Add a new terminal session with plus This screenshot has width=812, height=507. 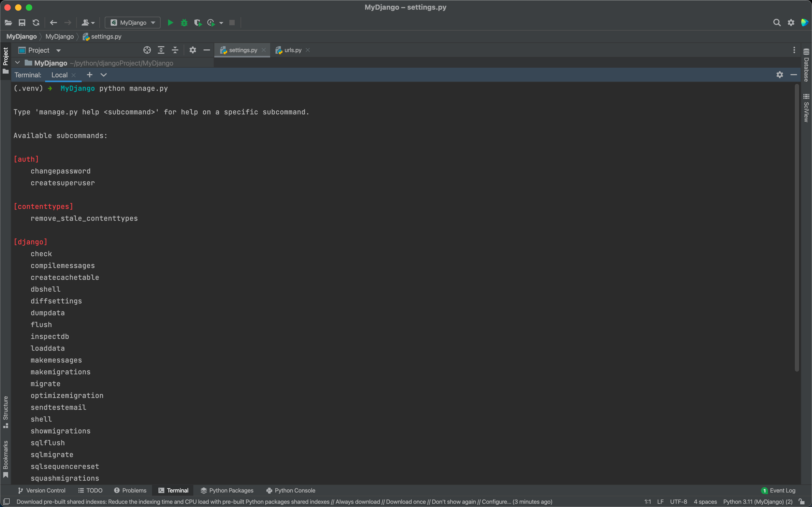click(x=89, y=75)
